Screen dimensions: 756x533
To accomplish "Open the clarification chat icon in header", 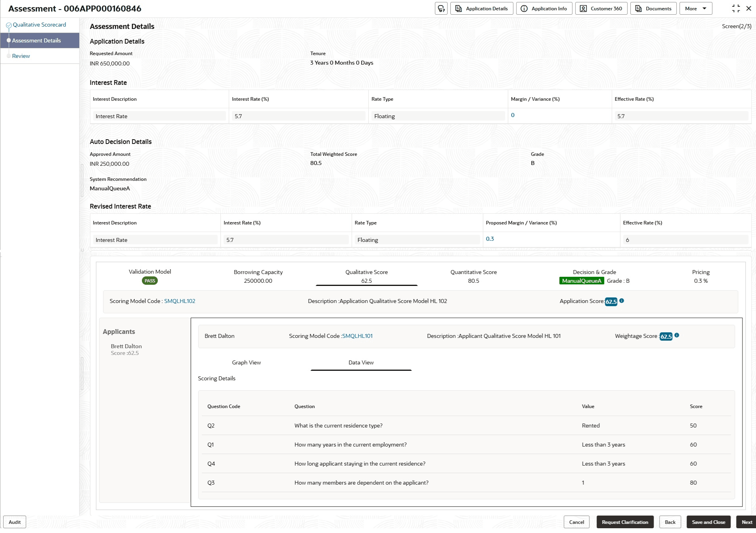I will pos(441,9).
